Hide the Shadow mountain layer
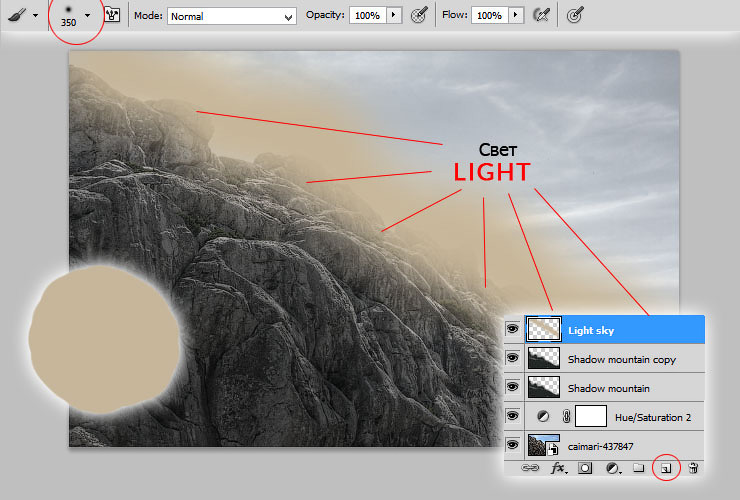This screenshot has height=500, width=740. click(x=513, y=387)
